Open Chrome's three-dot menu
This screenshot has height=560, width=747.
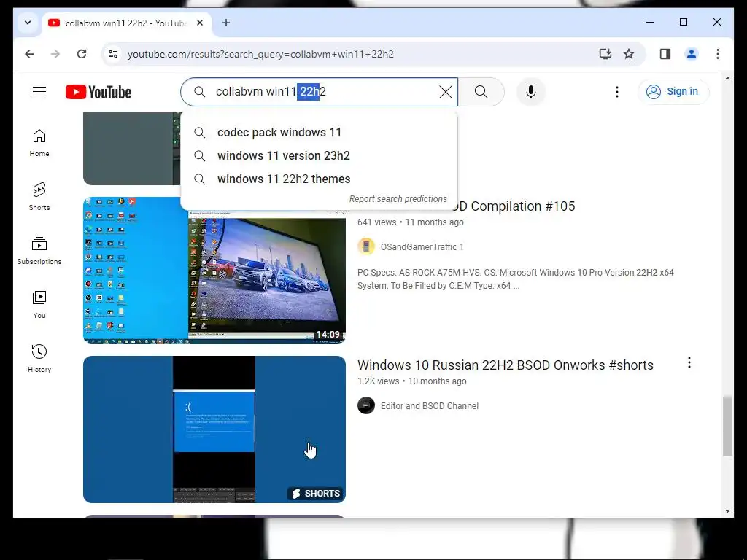point(718,54)
